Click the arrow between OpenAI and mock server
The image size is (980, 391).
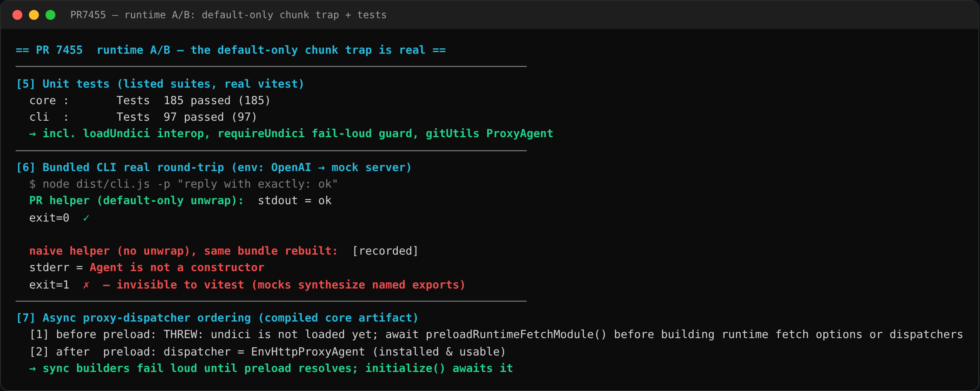click(321, 167)
